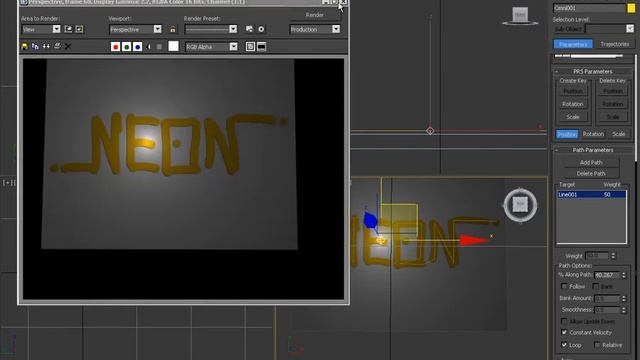Click Clone Rendered Frame Window icon
Screen dimensions: 640x360
pyautogui.click(x=46, y=47)
